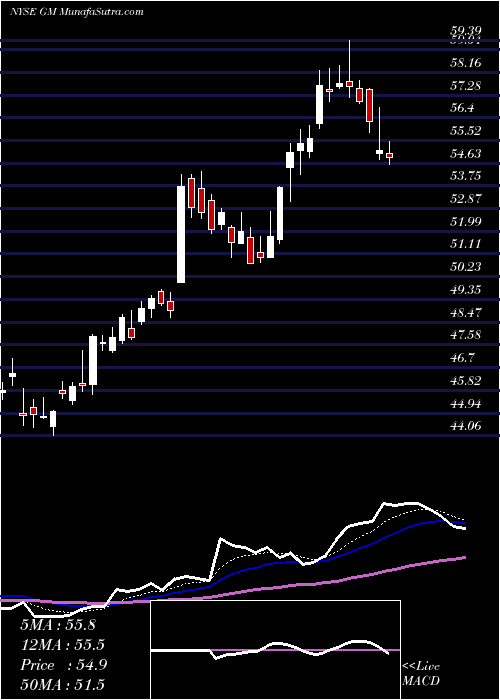500x700 pixels.
Task: Click the 12MA : 55.5 readout
Action: click(x=63, y=645)
